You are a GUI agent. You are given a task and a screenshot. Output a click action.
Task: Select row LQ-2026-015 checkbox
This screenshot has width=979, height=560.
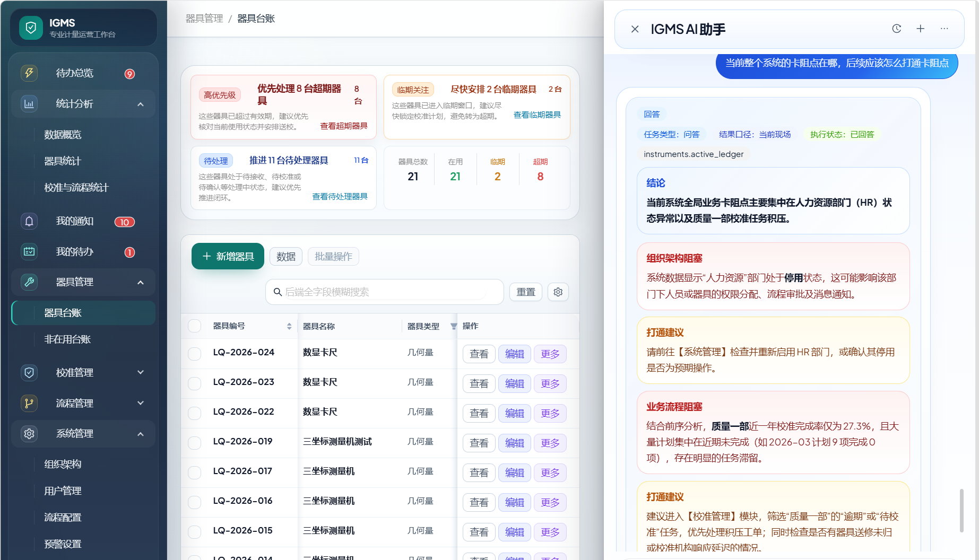click(x=195, y=532)
